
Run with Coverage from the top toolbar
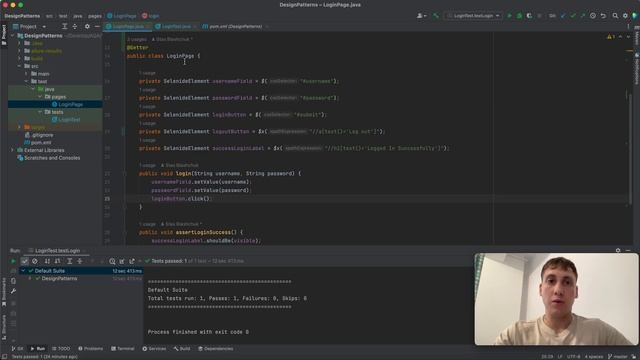[529, 16]
